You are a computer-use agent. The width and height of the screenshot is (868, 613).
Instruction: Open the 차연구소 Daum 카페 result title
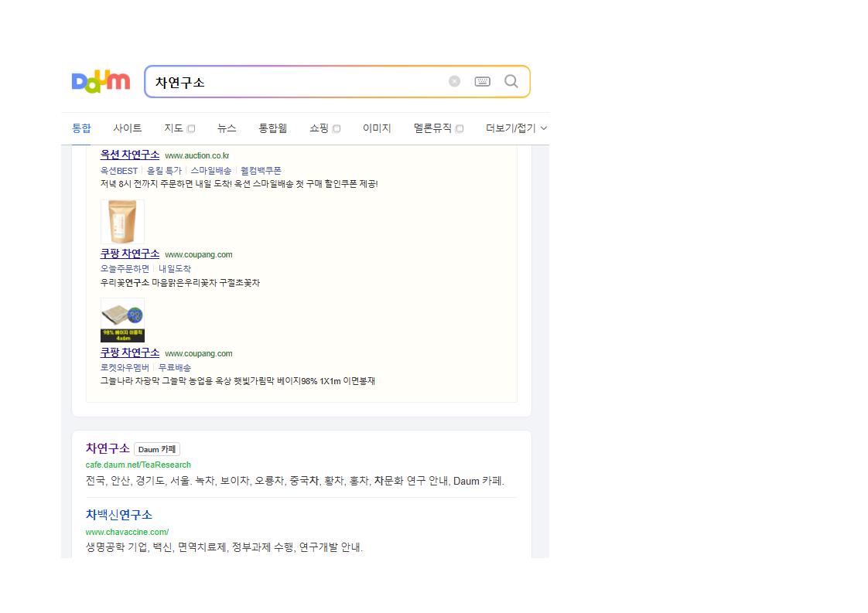[108, 448]
